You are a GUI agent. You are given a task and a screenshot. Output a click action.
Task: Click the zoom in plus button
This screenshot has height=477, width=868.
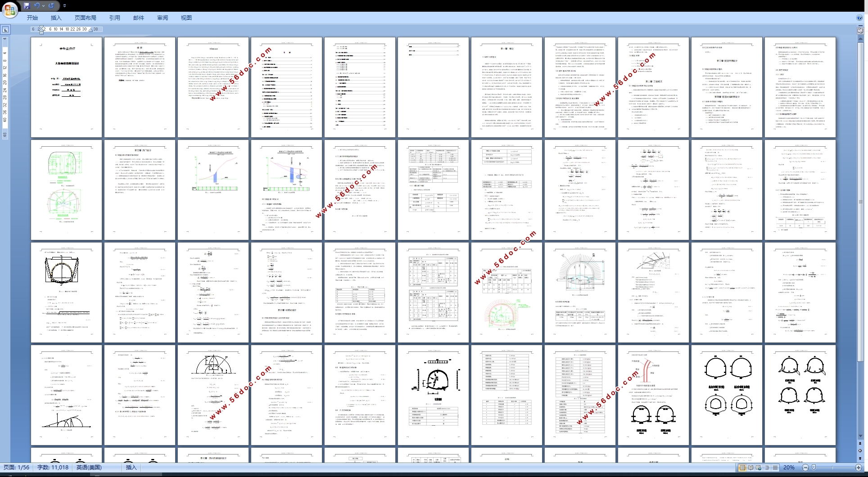point(859,468)
